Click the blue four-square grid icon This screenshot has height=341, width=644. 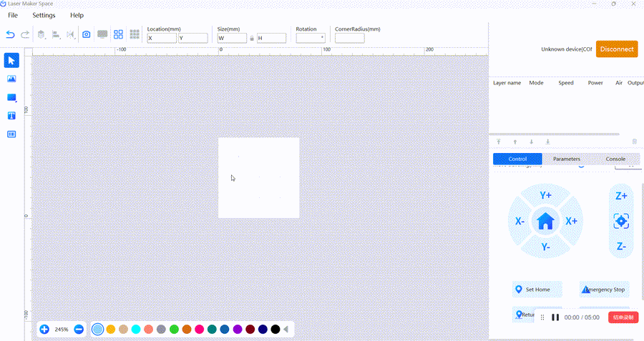click(118, 34)
